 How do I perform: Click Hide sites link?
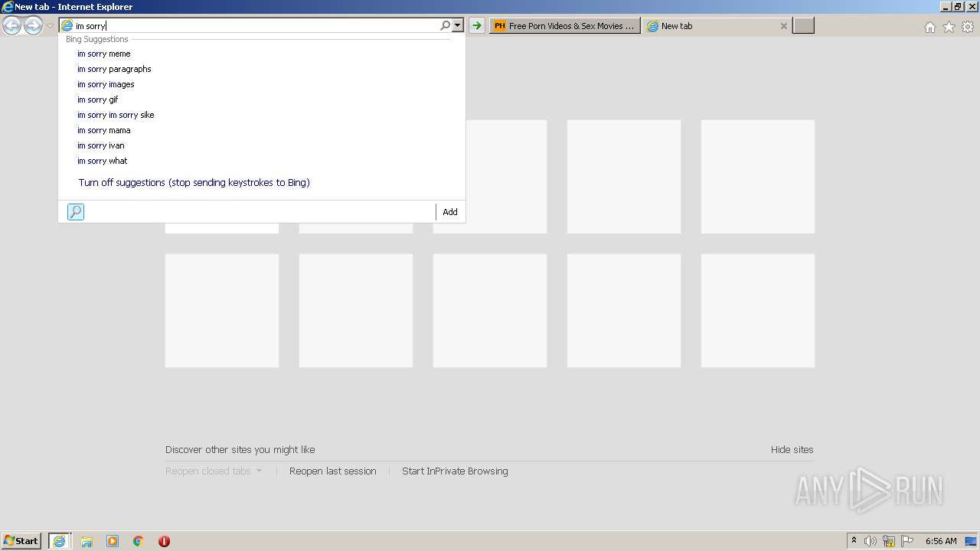[792, 450]
